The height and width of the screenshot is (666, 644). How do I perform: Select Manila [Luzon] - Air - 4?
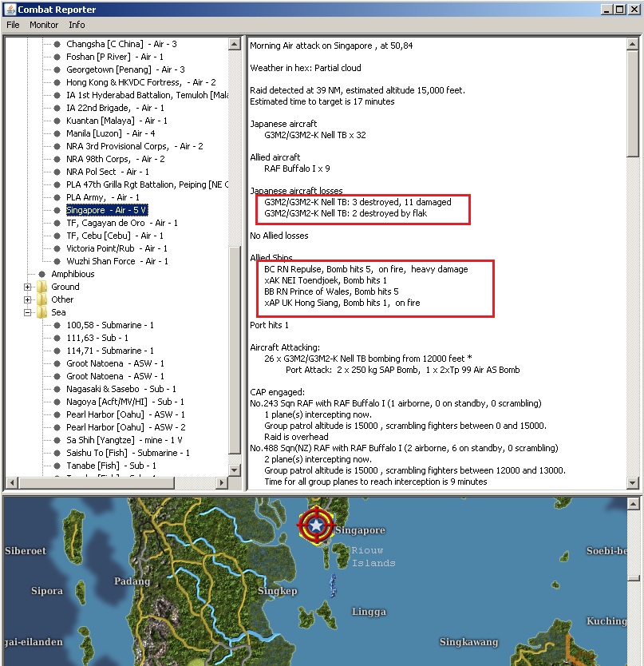coord(110,133)
